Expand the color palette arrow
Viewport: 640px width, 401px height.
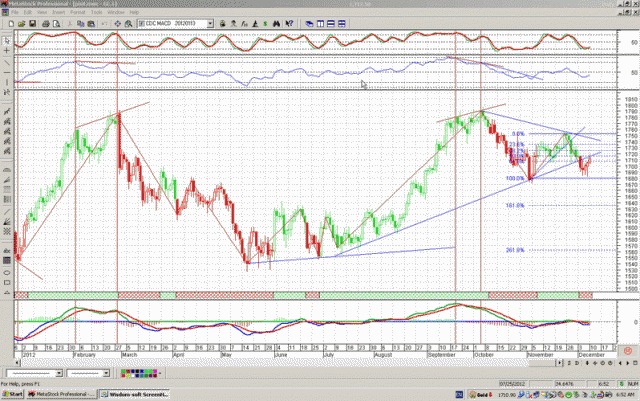[x=160, y=373]
